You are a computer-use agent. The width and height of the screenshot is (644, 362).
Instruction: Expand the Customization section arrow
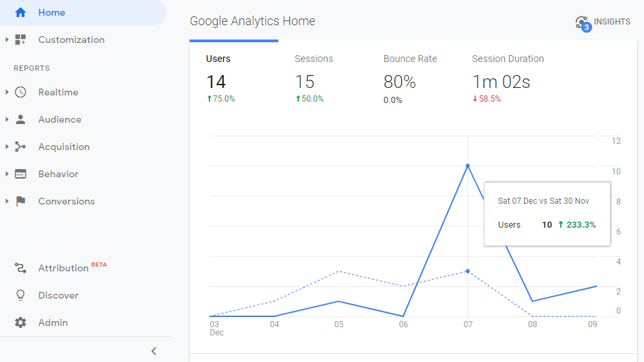point(7,40)
